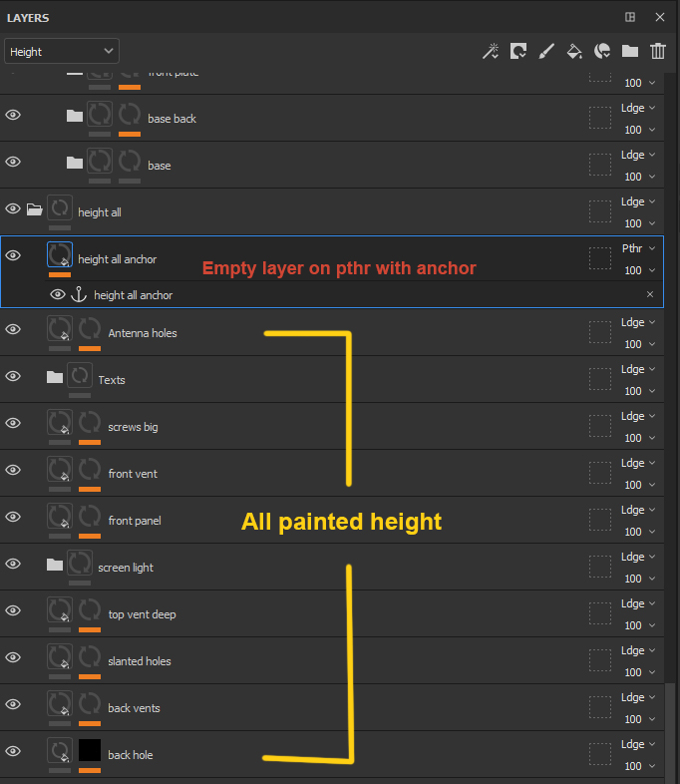Hide the base layer
The height and width of the screenshot is (784, 680).
[13, 162]
